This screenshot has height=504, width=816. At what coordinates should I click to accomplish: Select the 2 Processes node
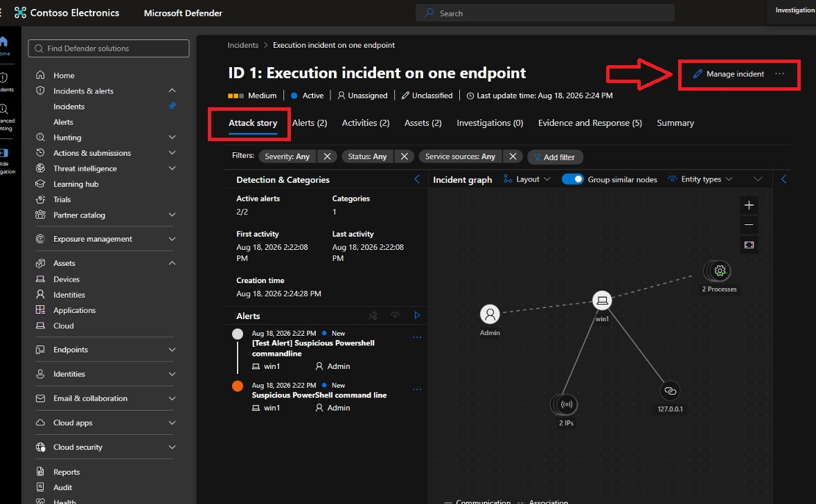pyautogui.click(x=718, y=271)
